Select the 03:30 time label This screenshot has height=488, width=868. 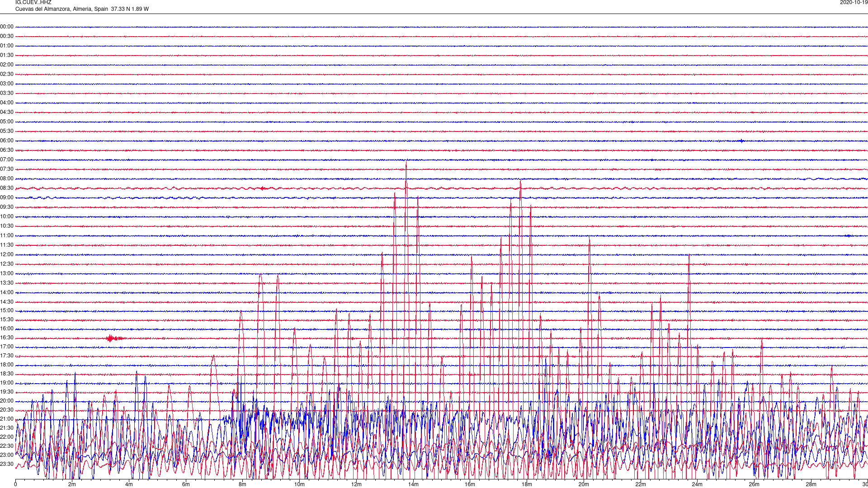click(7, 93)
